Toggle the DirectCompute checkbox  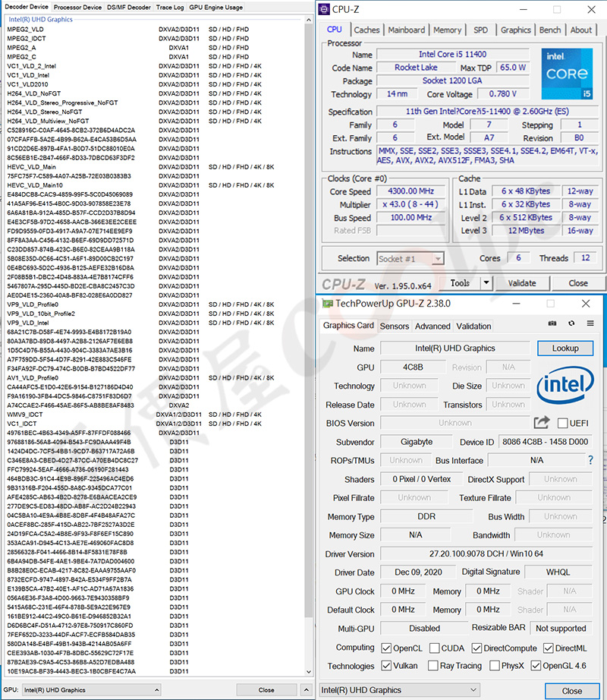pyautogui.click(x=476, y=648)
